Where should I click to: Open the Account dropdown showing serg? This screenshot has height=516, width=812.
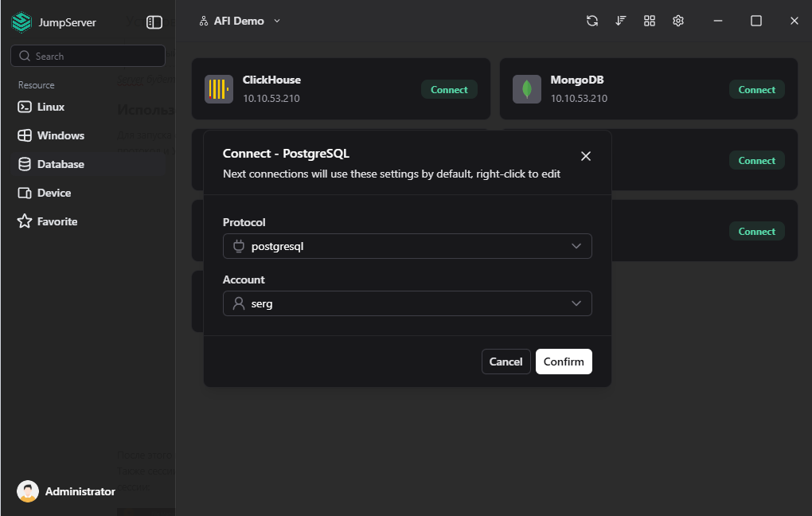click(407, 303)
